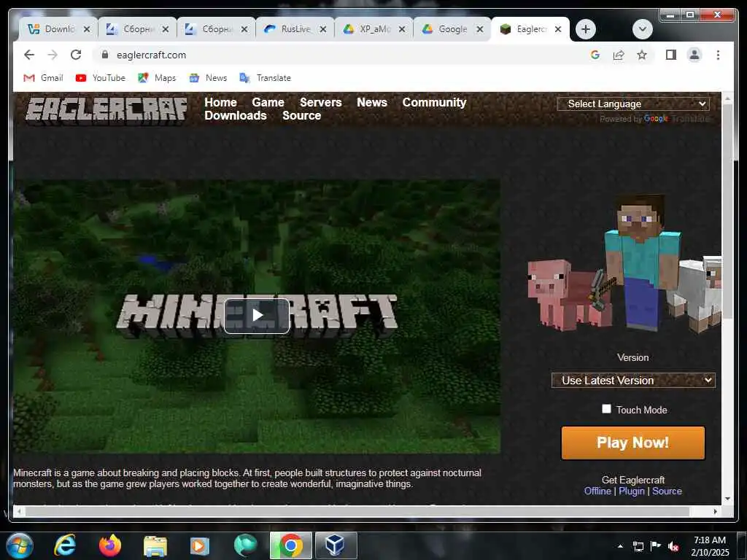747x560 pixels.
Task: Go back with the browser back arrow
Action: tap(29, 55)
